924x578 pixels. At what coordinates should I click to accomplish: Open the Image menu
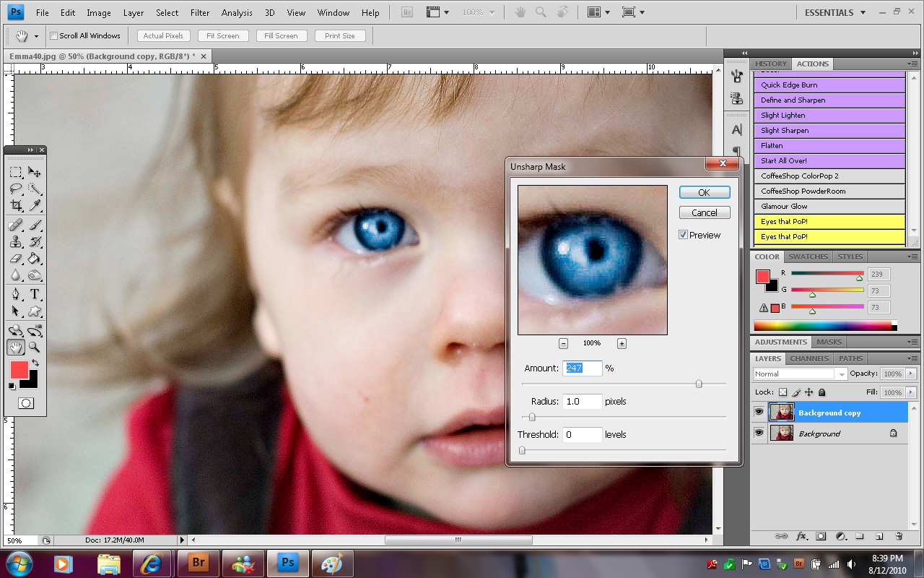coord(99,12)
